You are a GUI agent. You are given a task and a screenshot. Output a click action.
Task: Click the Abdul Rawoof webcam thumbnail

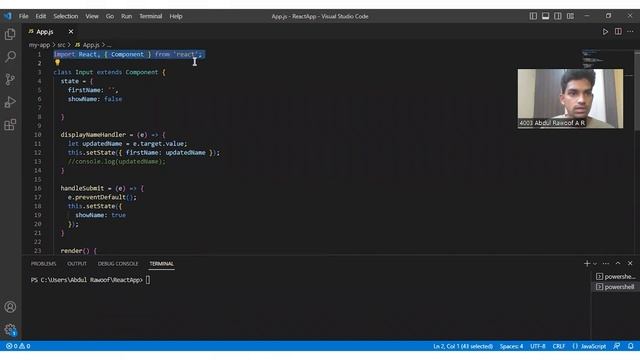pos(570,98)
